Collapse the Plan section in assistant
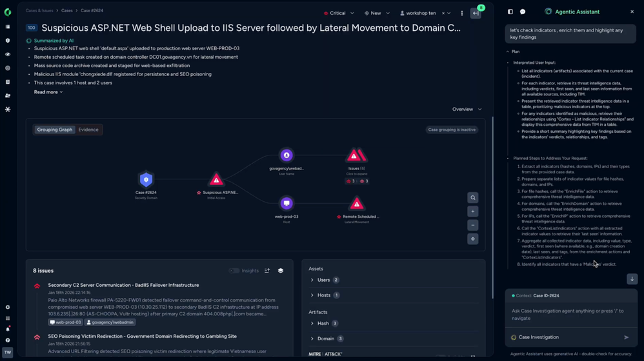 pos(508,52)
